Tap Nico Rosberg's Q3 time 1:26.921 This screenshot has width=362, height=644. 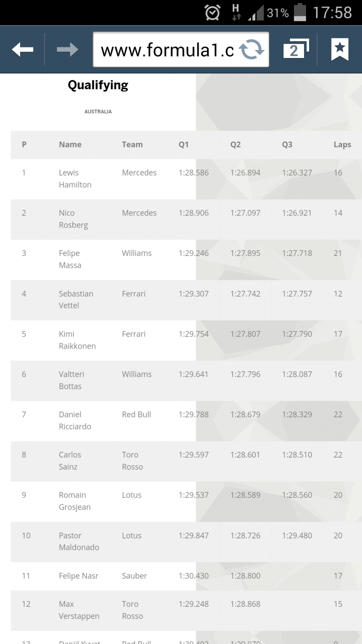coord(297,213)
